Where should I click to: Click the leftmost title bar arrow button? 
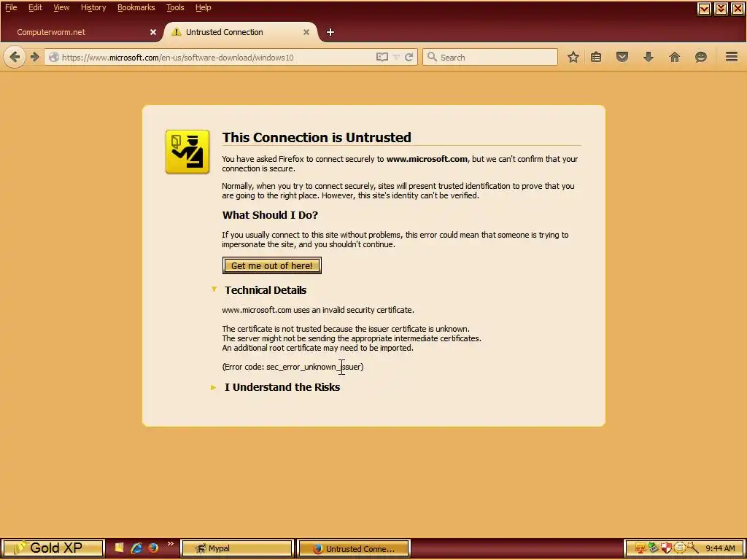tap(704, 9)
